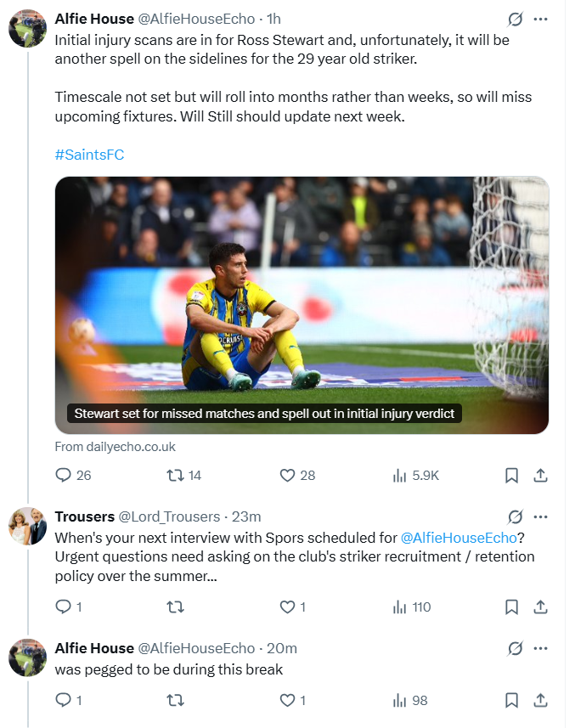The image size is (575, 728).
Task: Bookmark Alfie's 'was pegged' reply
Action: [x=511, y=701]
